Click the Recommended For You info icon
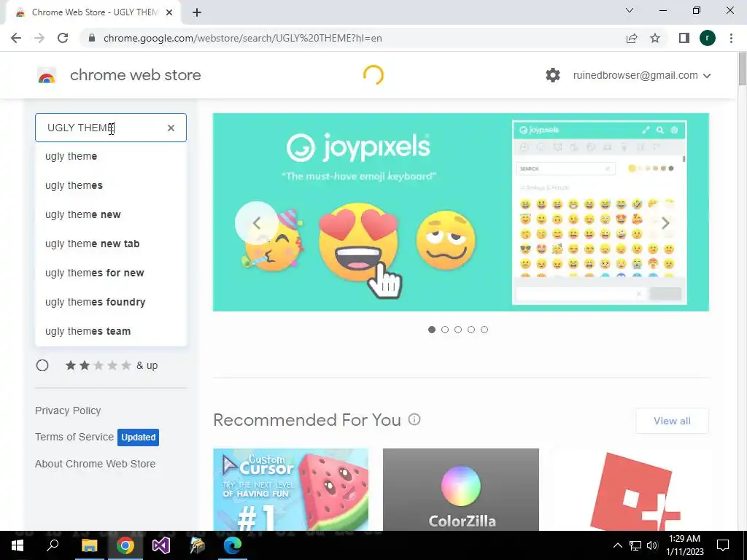Image resolution: width=747 pixels, height=560 pixels. pyautogui.click(x=414, y=419)
